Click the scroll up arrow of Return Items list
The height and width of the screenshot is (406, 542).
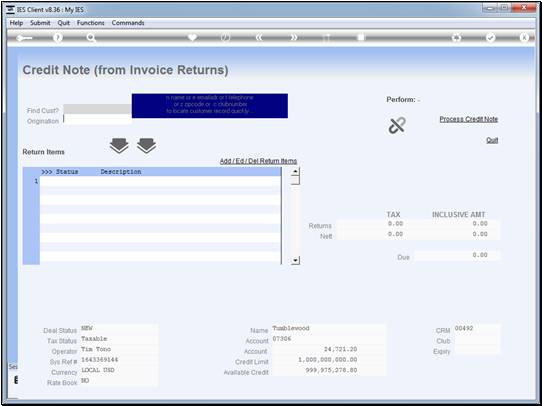pyautogui.click(x=295, y=171)
